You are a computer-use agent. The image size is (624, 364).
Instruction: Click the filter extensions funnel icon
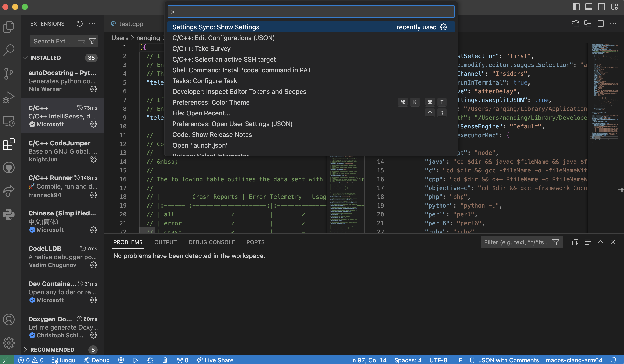point(92,41)
